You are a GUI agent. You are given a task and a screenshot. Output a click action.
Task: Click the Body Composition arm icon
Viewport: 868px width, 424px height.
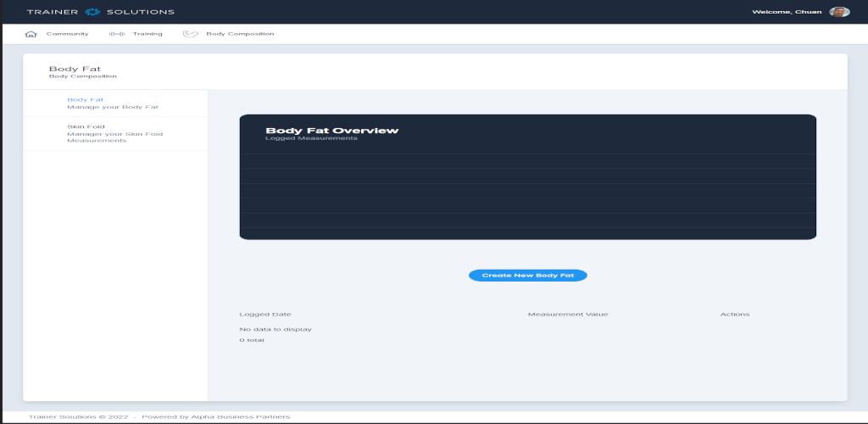191,34
